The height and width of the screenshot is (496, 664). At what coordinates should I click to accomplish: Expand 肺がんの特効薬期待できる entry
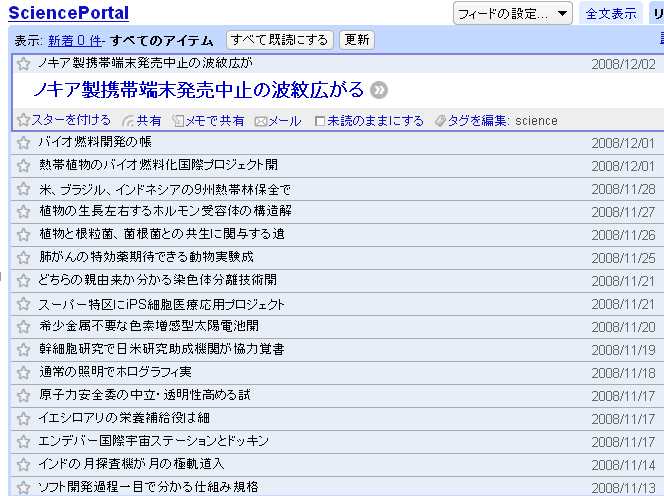pos(337,258)
